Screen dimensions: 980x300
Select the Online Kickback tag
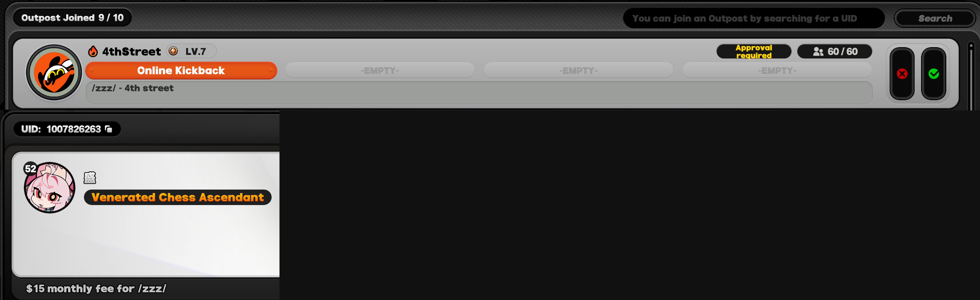point(181,70)
